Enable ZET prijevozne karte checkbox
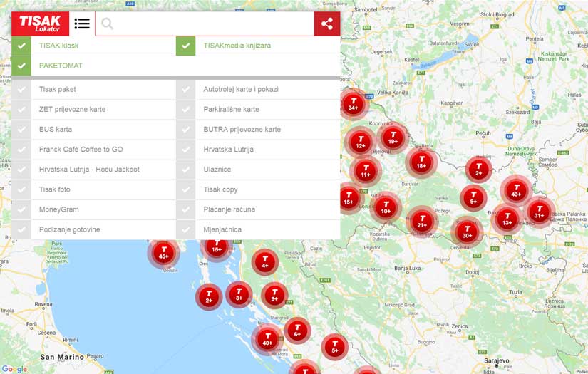The width and height of the screenshot is (588, 374). click(x=21, y=110)
